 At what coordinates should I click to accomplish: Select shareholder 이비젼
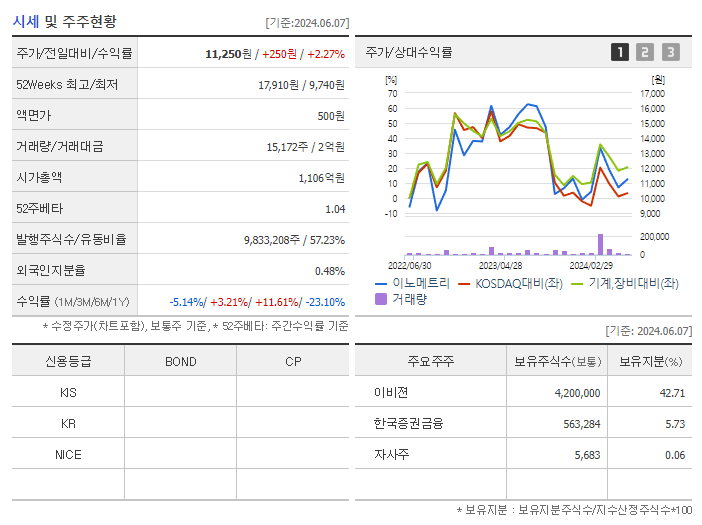(391, 392)
